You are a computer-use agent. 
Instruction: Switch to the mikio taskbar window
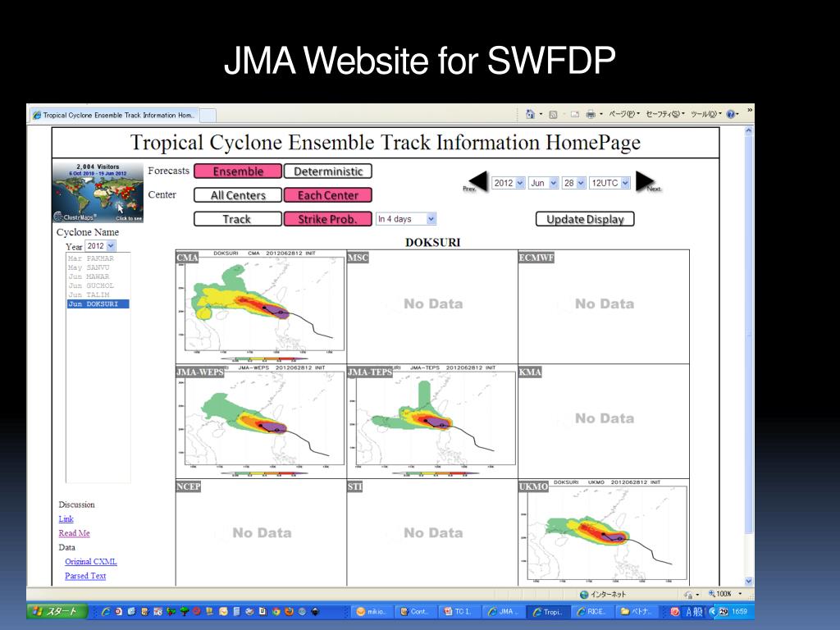point(372,611)
